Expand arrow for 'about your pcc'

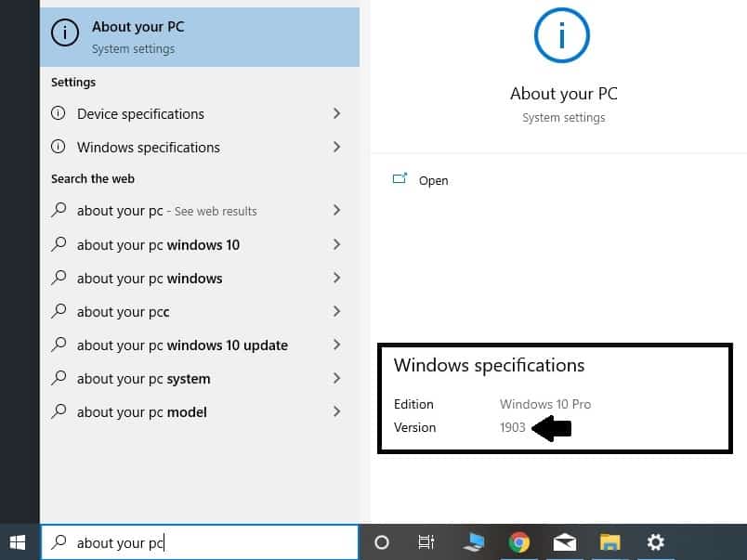tap(337, 311)
